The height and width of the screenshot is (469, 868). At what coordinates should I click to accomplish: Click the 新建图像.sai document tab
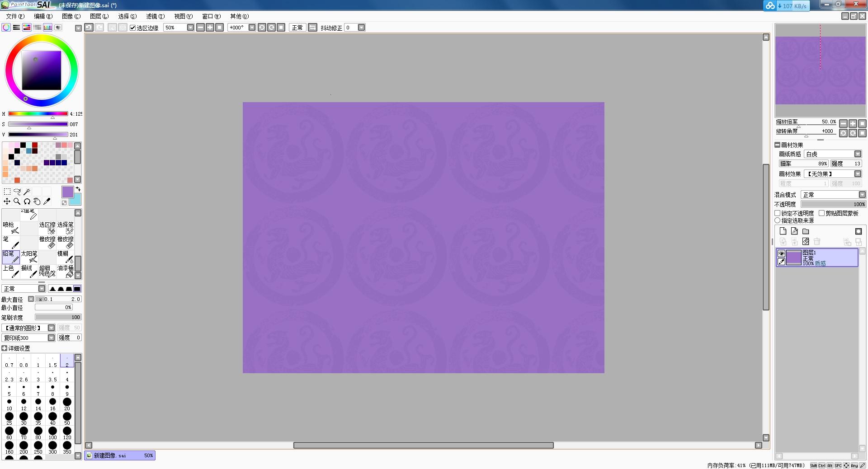pyautogui.click(x=120, y=455)
